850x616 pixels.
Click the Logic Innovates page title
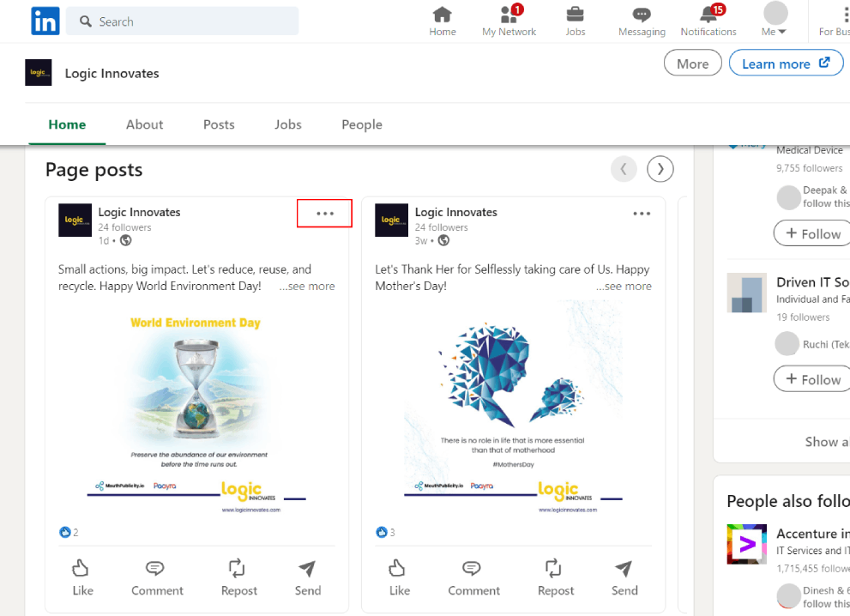112,73
